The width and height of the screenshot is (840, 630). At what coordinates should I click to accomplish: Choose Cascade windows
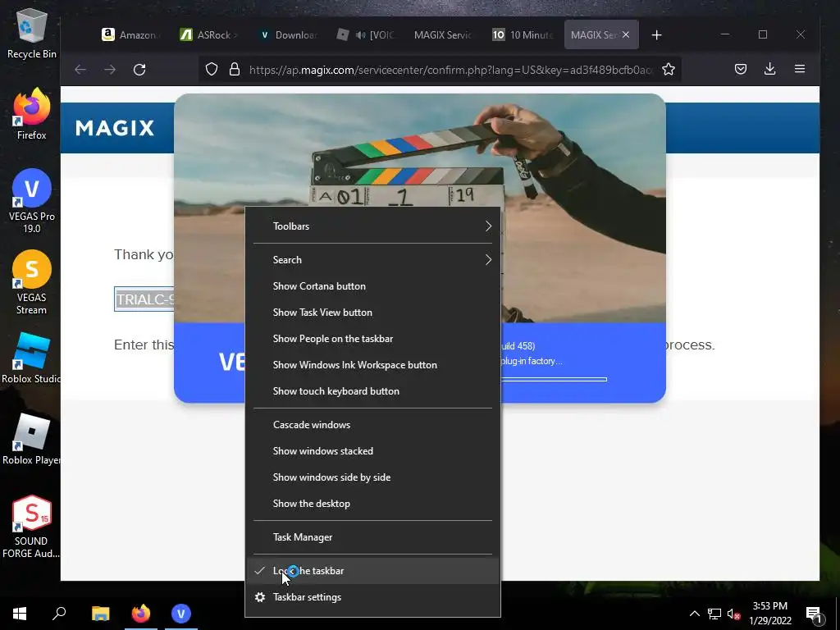coord(373,425)
